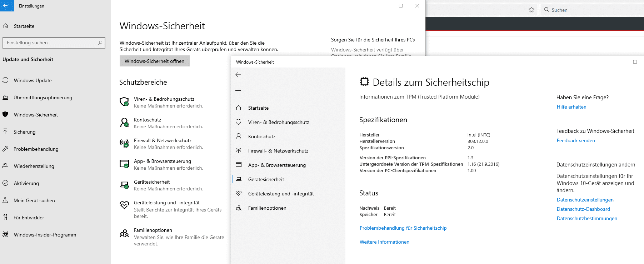Click the Windows Update refresh icon

click(x=5, y=80)
